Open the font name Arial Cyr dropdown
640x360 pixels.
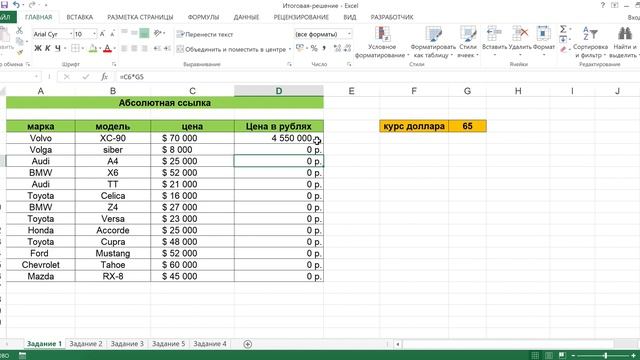point(71,34)
